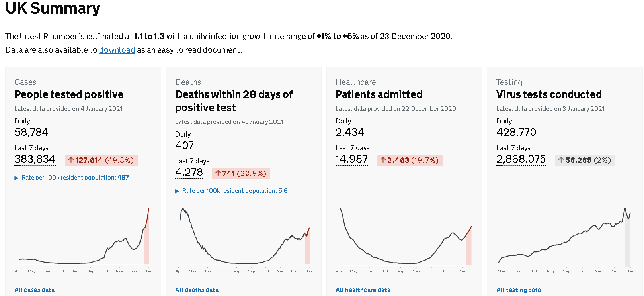Viewport: 644px width, 296px height.
Task: Click the daily deaths figure 407
Action: pyautogui.click(x=184, y=145)
